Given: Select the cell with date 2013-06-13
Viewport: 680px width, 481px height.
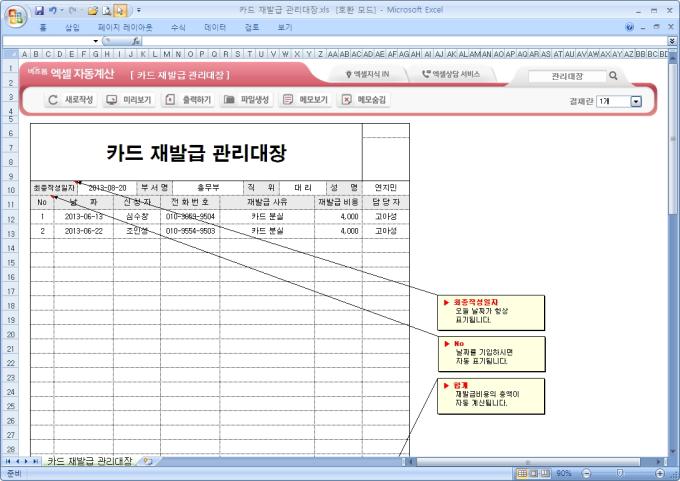Looking at the screenshot, I should coord(84,216).
